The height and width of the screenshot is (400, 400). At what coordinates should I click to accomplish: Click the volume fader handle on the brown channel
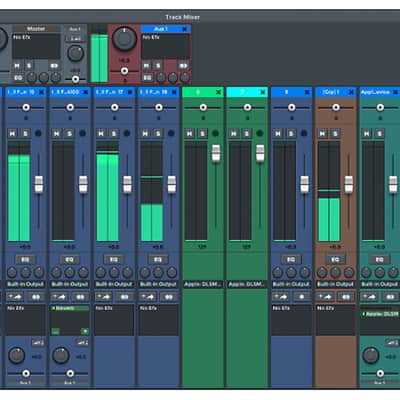point(349,184)
